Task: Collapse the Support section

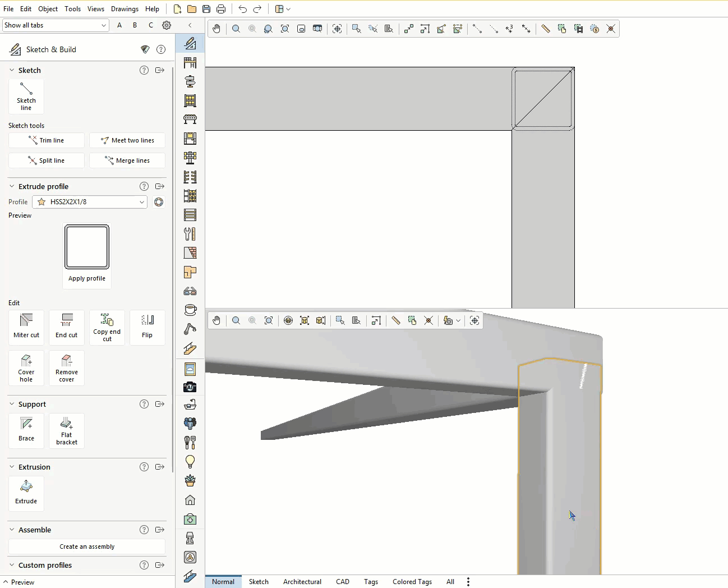Action: (x=12, y=404)
